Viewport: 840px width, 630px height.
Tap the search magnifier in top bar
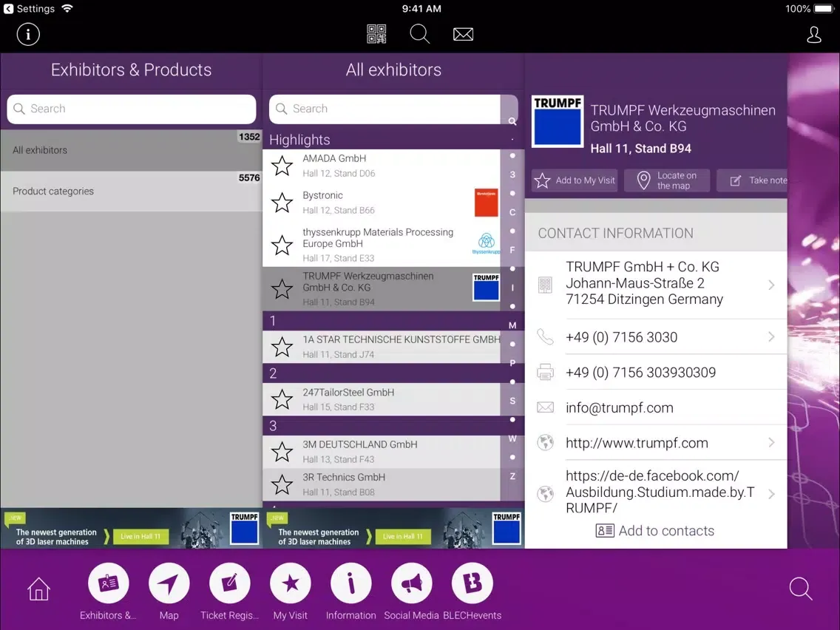pyautogui.click(x=419, y=34)
